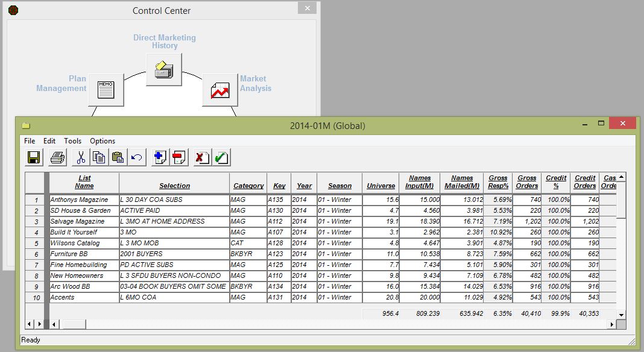This screenshot has height=352, width=644.
Task: Click the vertical scrollbar thumb
Action: coord(622,201)
